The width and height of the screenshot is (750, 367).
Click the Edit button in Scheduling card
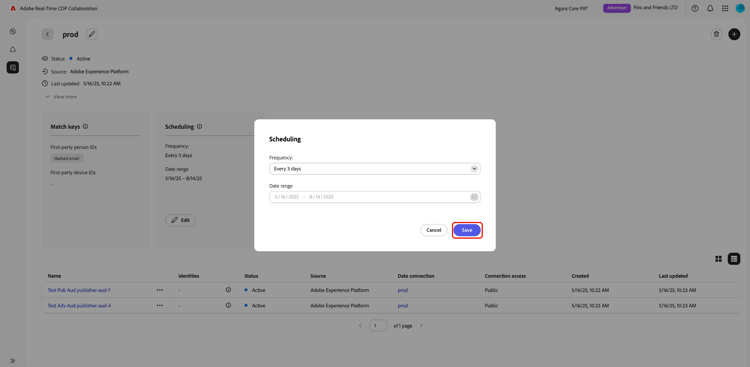pyautogui.click(x=180, y=220)
